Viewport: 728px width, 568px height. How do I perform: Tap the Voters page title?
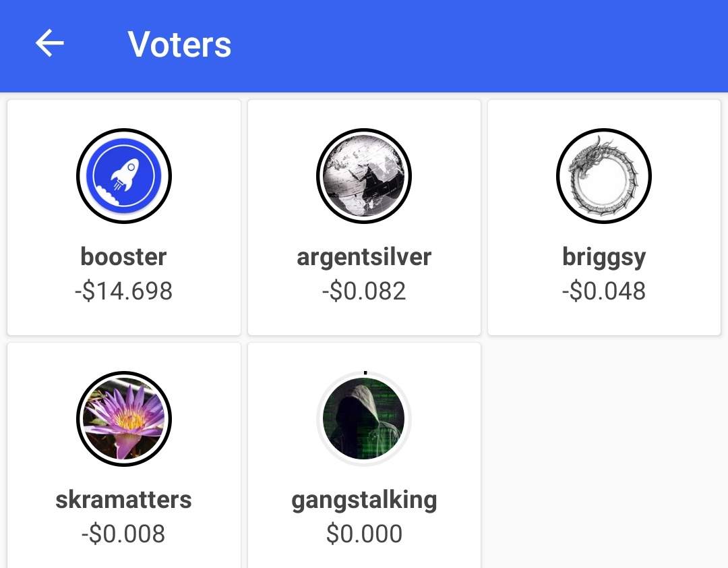click(179, 45)
